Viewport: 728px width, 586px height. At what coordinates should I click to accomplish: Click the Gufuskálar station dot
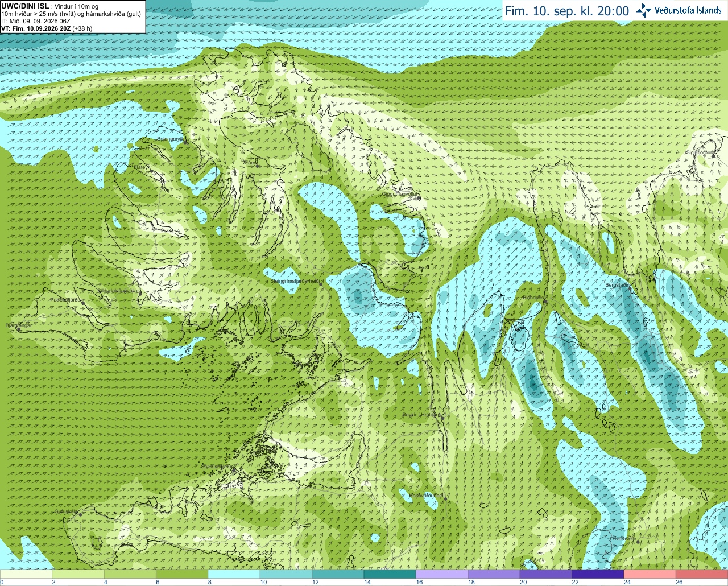(x=80, y=514)
